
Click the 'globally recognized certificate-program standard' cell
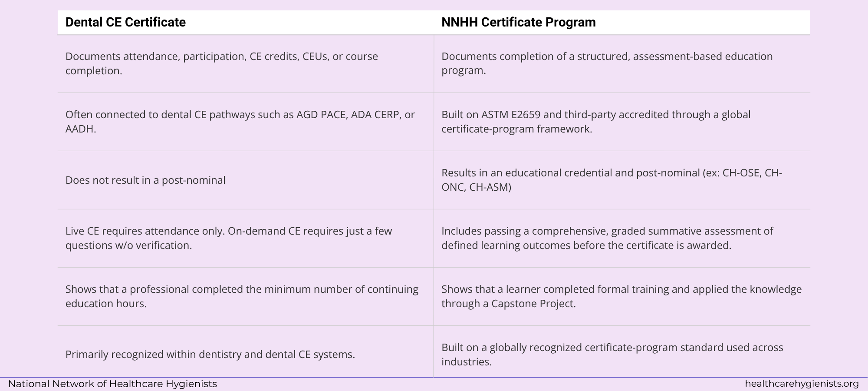[x=622, y=351]
